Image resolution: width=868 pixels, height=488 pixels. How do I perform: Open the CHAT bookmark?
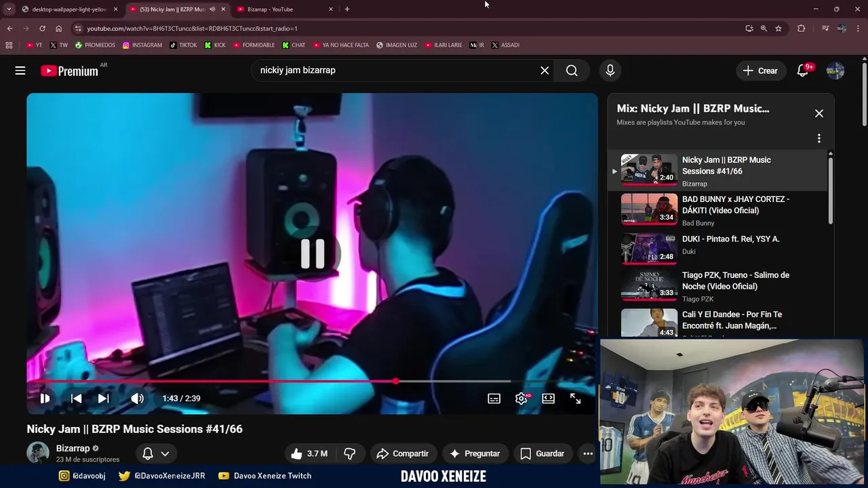click(x=294, y=45)
